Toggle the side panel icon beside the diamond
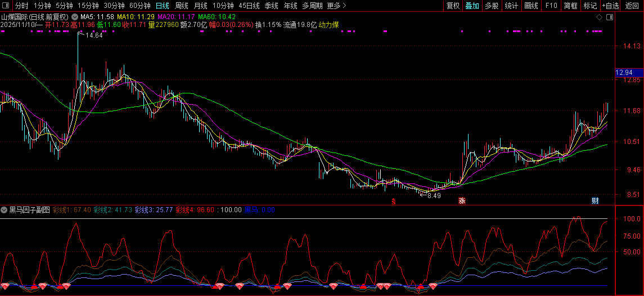 [610, 17]
